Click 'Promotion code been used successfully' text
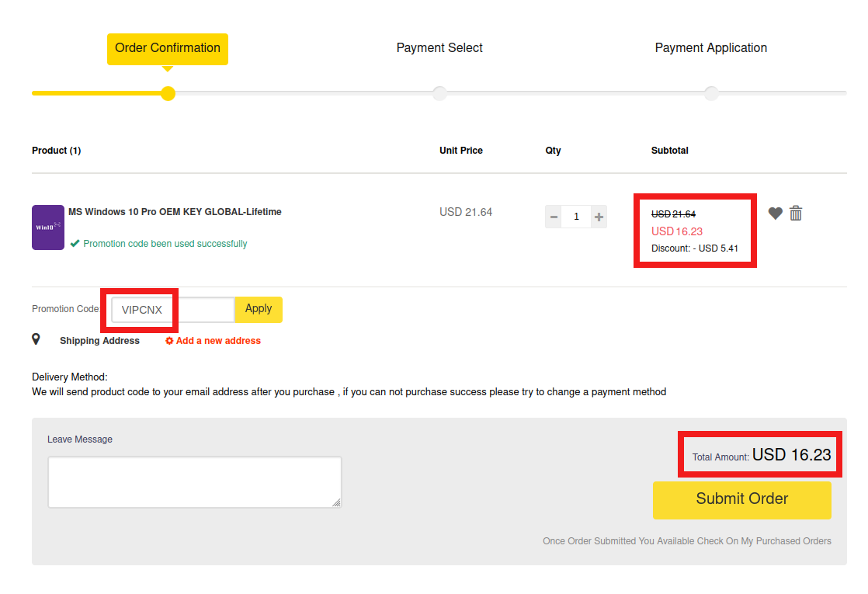 [x=165, y=244]
